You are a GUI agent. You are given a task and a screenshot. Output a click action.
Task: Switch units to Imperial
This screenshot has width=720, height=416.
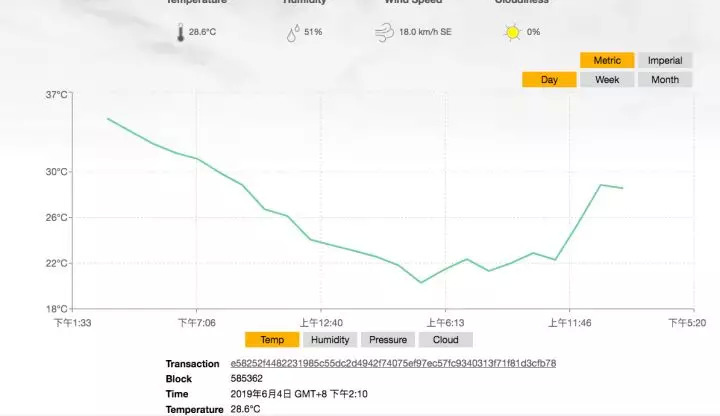(665, 60)
